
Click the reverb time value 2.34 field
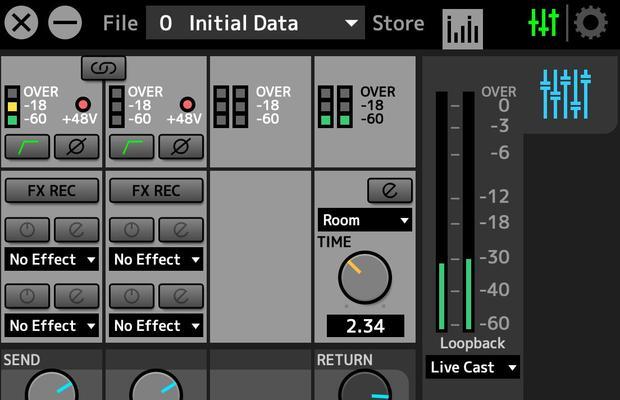tap(365, 326)
